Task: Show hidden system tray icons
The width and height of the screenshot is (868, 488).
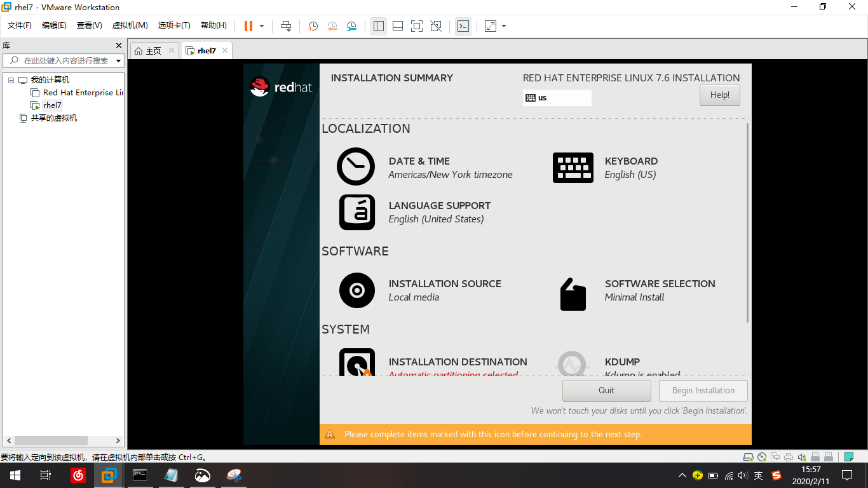Action: point(682,475)
